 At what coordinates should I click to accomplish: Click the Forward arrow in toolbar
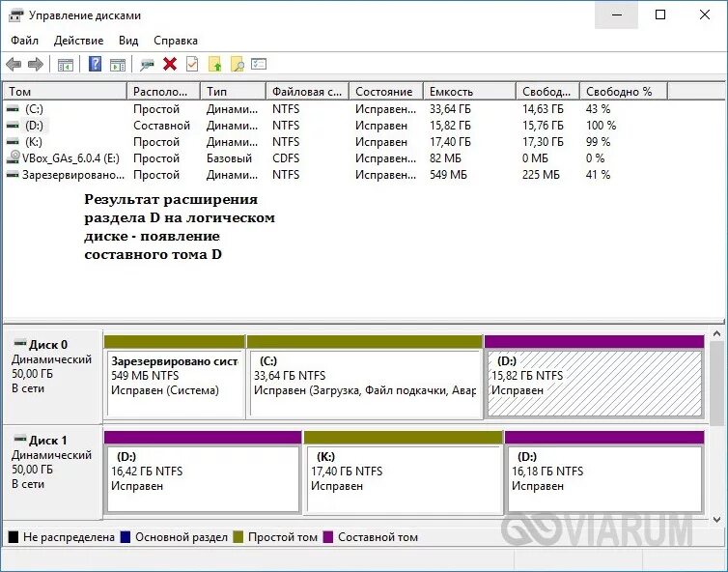pyautogui.click(x=36, y=64)
